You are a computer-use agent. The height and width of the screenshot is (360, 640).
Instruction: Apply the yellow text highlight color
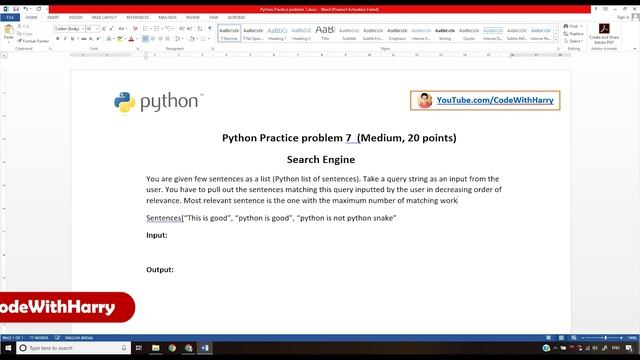(x=120, y=39)
